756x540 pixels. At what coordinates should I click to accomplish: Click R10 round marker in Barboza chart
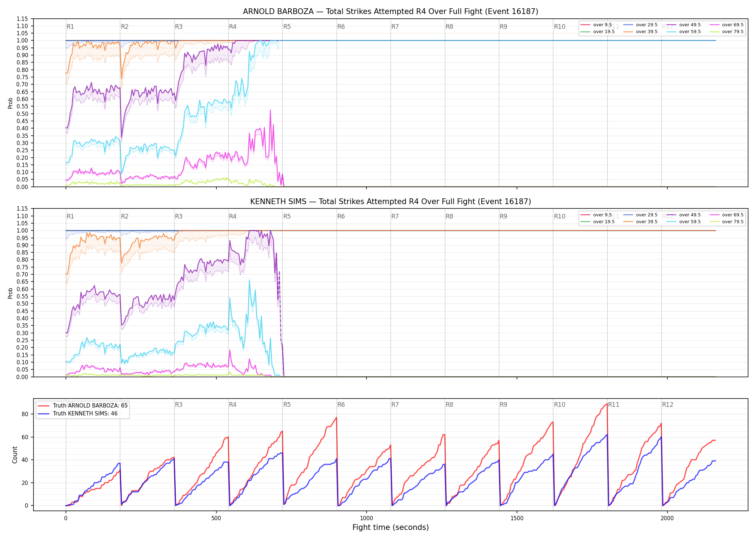pos(559,27)
